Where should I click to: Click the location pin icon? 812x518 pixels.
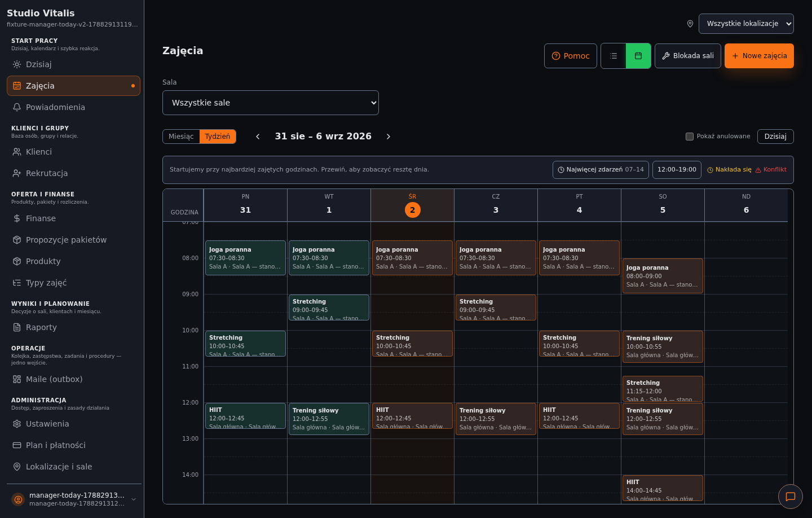[690, 24]
